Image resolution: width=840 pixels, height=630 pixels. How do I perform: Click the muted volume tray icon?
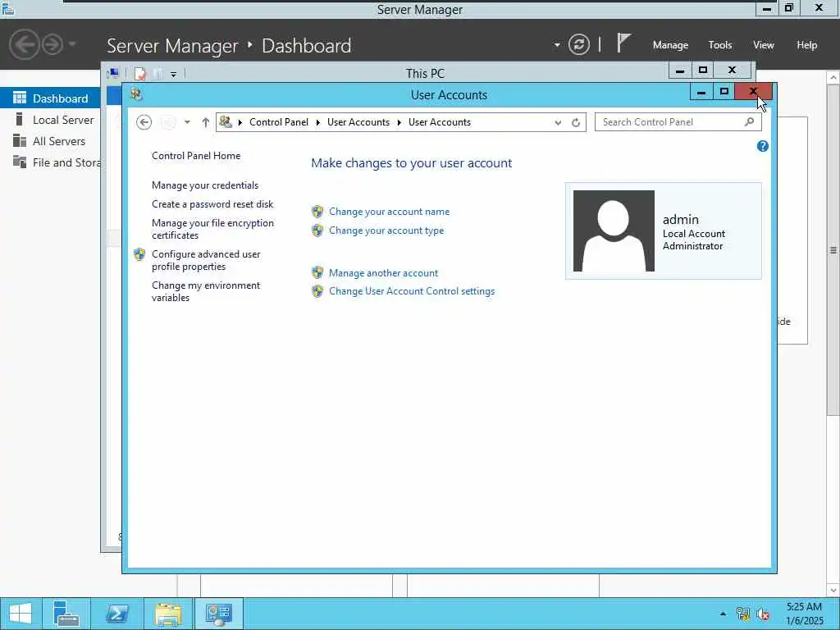pyautogui.click(x=763, y=614)
